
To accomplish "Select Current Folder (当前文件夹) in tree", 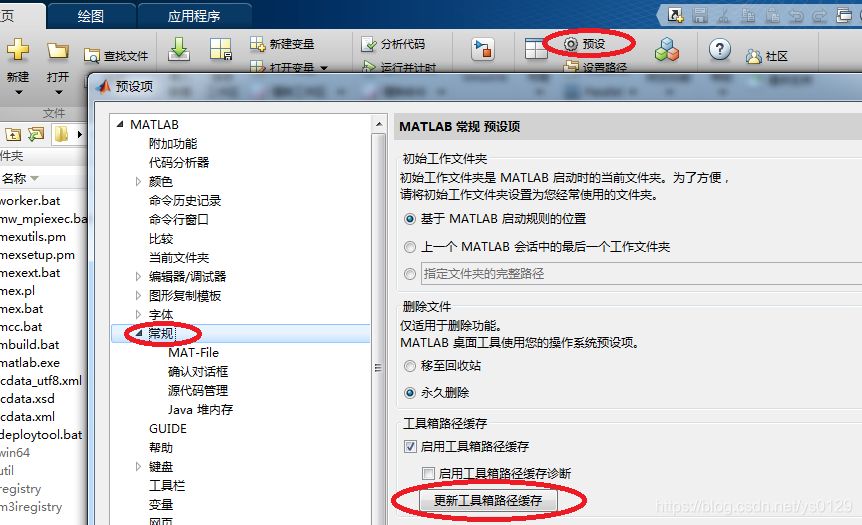I will pos(179,258).
